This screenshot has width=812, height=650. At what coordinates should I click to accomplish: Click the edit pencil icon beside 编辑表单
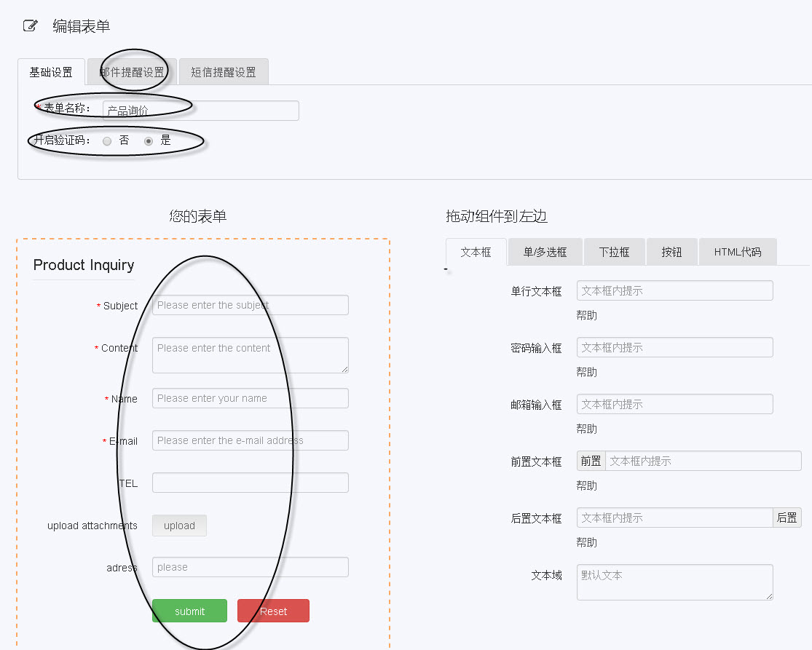pyautogui.click(x=30, y=24)
